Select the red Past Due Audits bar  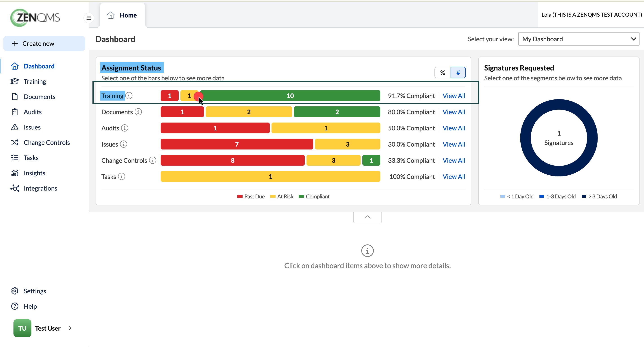(x=215, y=128)
